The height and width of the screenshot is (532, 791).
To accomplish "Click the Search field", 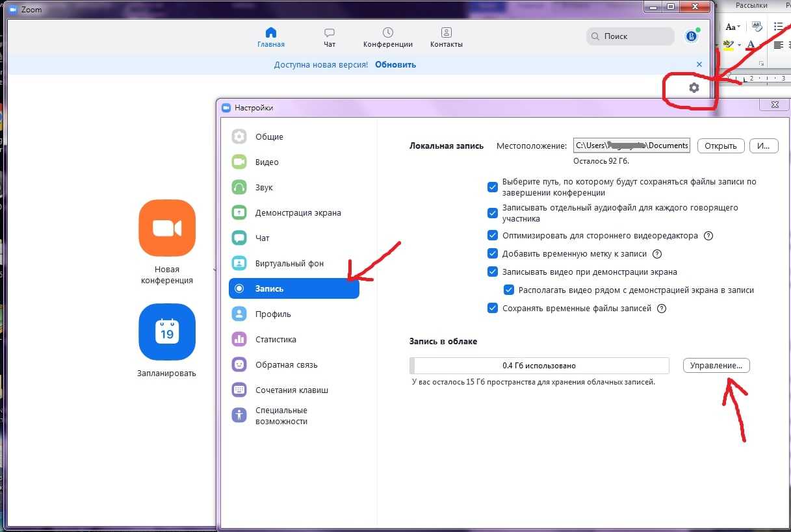I will click(630, 36).
